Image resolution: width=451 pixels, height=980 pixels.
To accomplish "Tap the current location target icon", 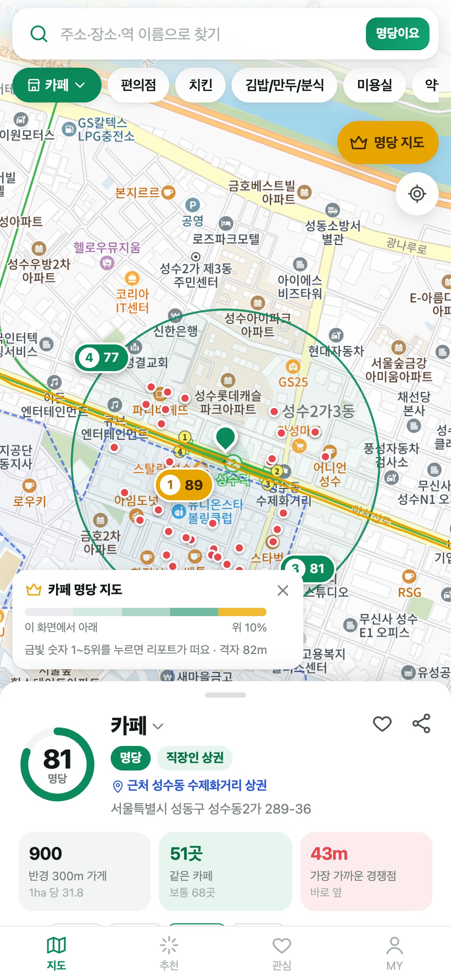I will point(417,193).
